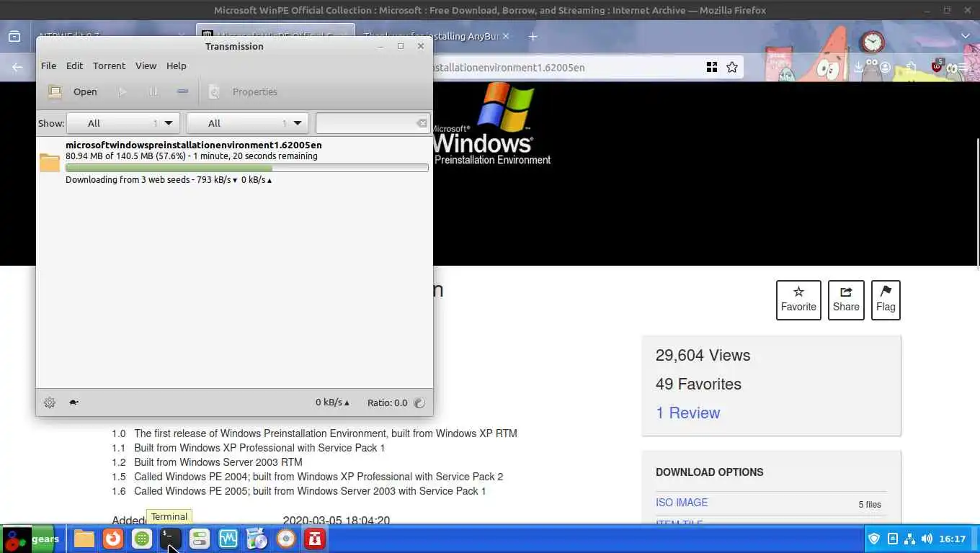Clear the Transmission filter search field

point(422,123)
